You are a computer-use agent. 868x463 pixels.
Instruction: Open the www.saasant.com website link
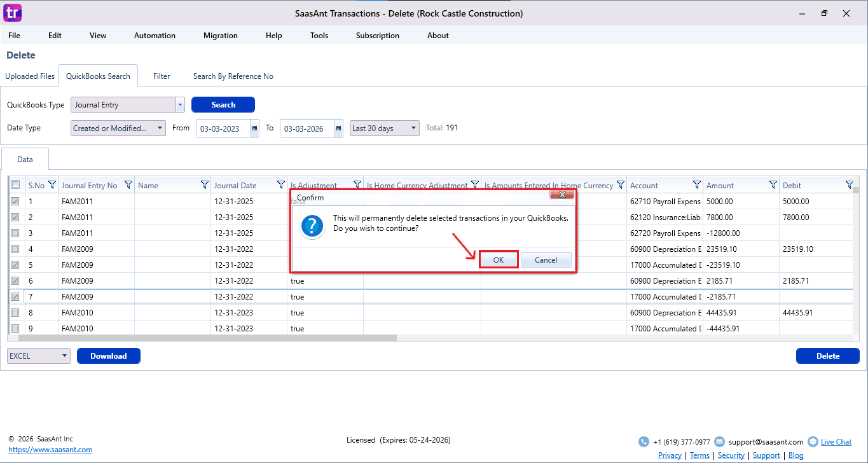click(x=50, y=450)
